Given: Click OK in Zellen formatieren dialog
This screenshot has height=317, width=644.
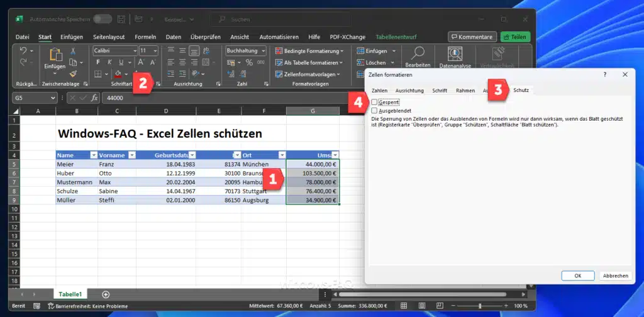Looking at the screenshot, I should pyautogui.click(x=578, y=276).
